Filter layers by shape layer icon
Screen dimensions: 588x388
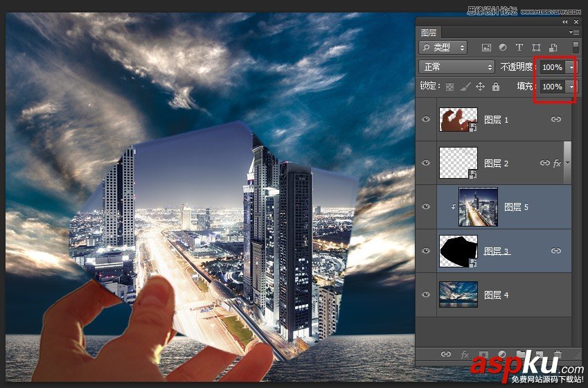point(536,48)
